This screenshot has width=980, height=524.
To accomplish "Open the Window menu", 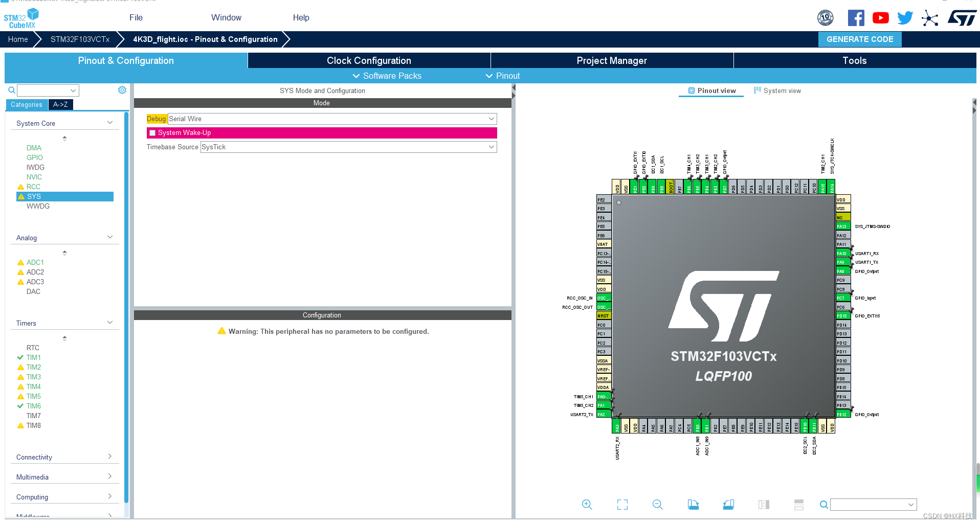I will [x=226, y=17].
